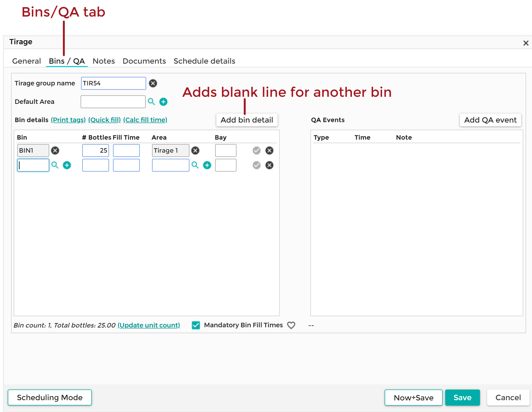
Task: Add a new bin in the blank row
Action: (x=67, y=165)
